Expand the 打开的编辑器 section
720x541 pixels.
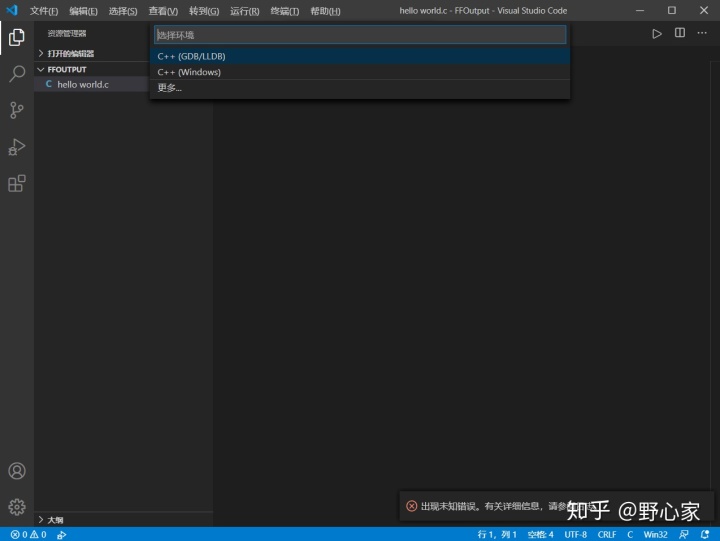coord(71,54)
